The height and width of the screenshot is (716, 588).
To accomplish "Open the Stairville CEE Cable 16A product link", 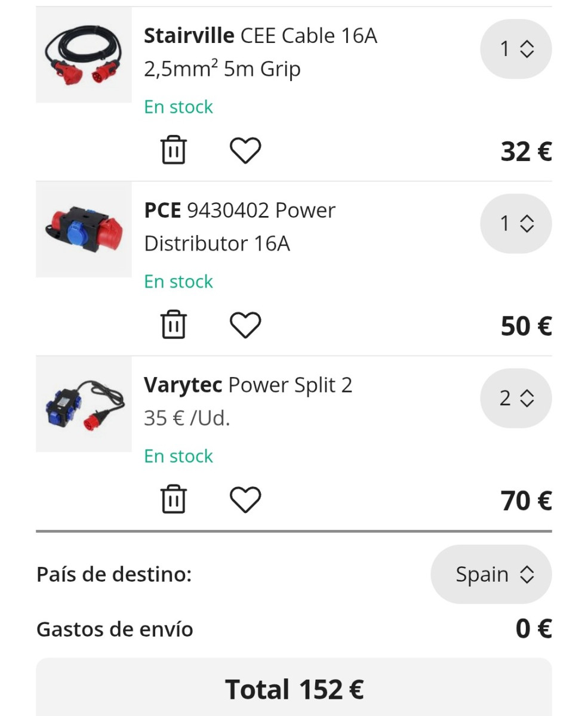I will point(260,53).
